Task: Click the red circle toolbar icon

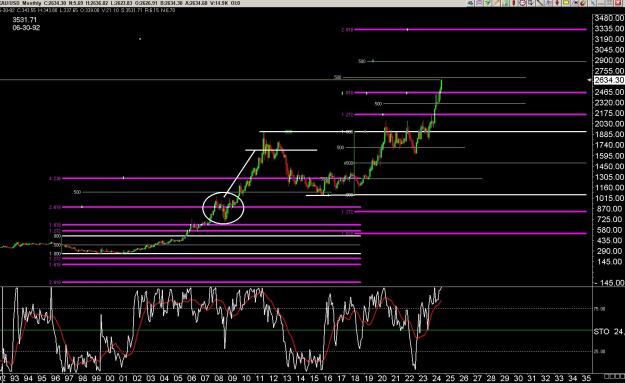Action: click(x=522, y=3)
